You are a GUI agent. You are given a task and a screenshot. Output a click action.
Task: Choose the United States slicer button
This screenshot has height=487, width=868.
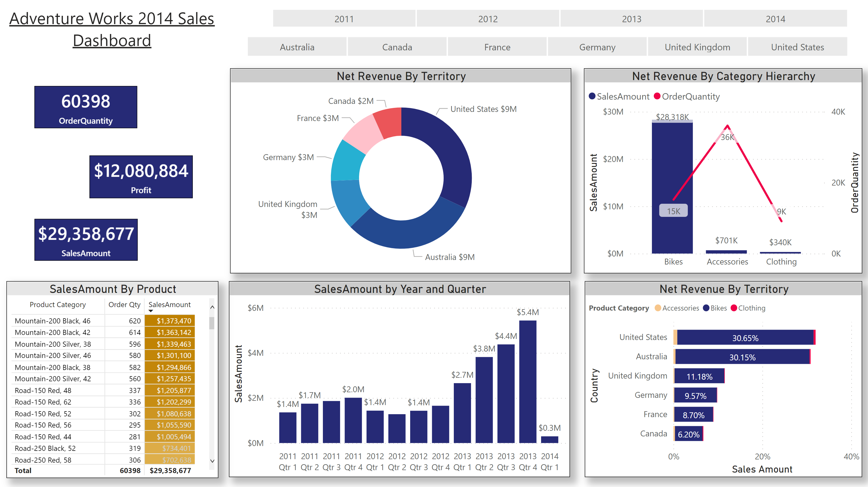(x=798, y=47)
